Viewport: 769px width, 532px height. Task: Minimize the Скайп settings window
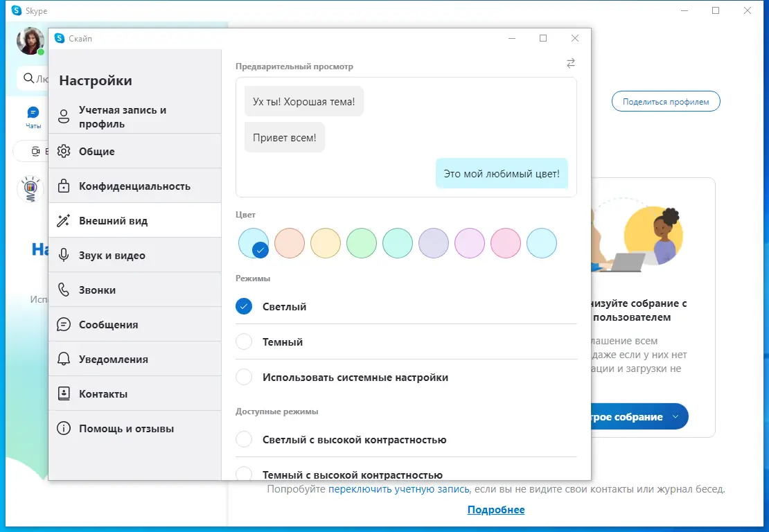click(511, 38)
